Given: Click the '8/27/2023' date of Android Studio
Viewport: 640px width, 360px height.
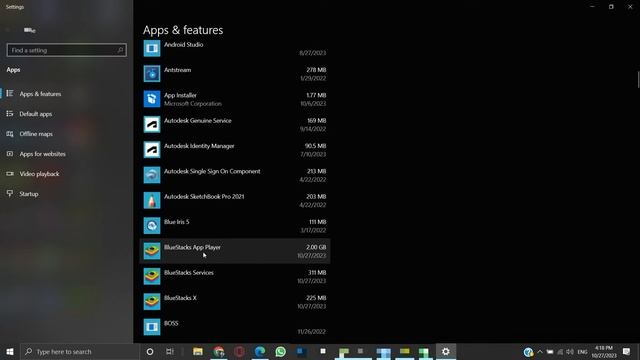Looking at the screenshot, I should [312, 53].
